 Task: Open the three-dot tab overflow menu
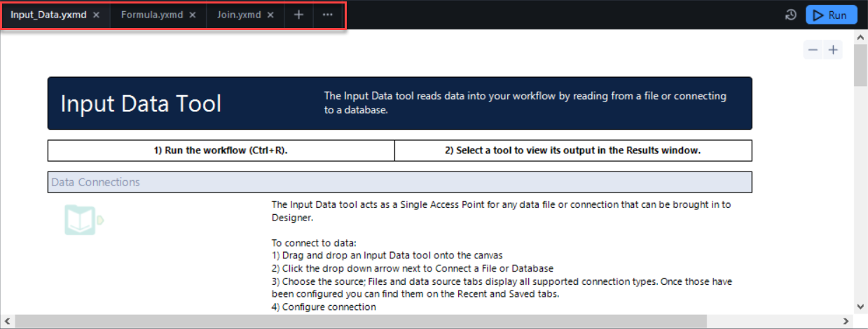[x=328, y=15]
